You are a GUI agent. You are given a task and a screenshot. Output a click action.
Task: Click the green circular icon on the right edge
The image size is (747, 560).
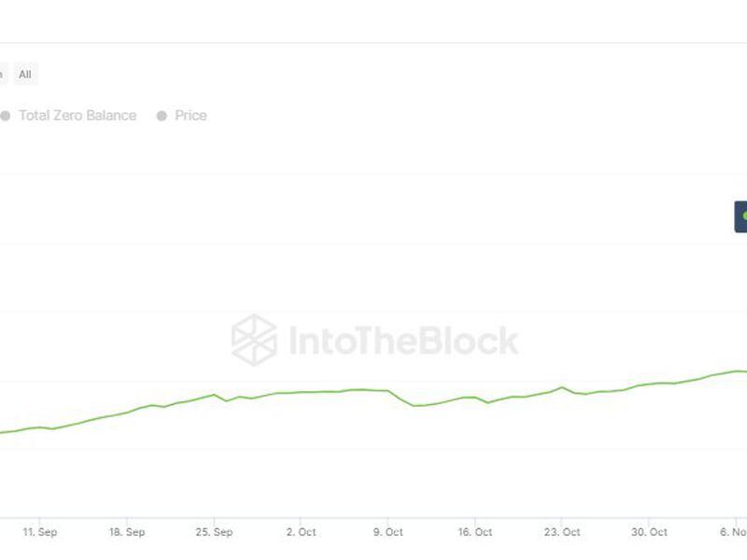743,215
